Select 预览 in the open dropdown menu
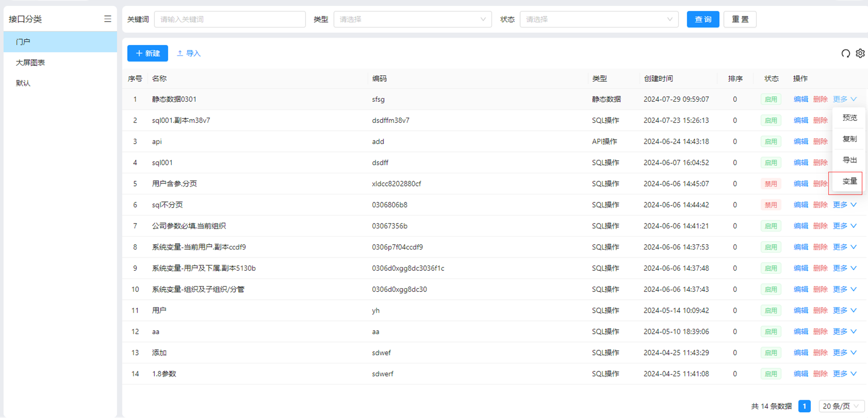The image size is (868, 418). coord(849,118)
